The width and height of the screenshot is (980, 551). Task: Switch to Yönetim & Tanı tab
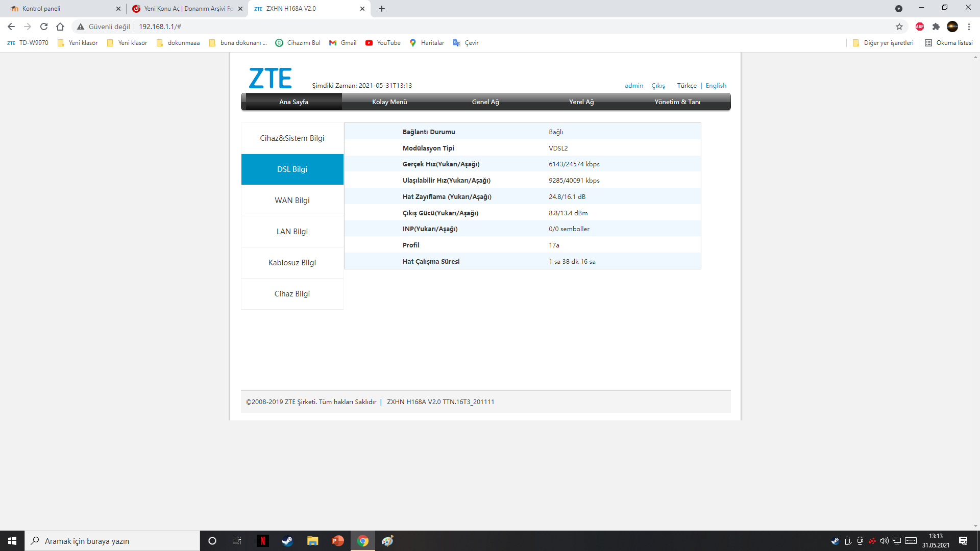(677, 102)
